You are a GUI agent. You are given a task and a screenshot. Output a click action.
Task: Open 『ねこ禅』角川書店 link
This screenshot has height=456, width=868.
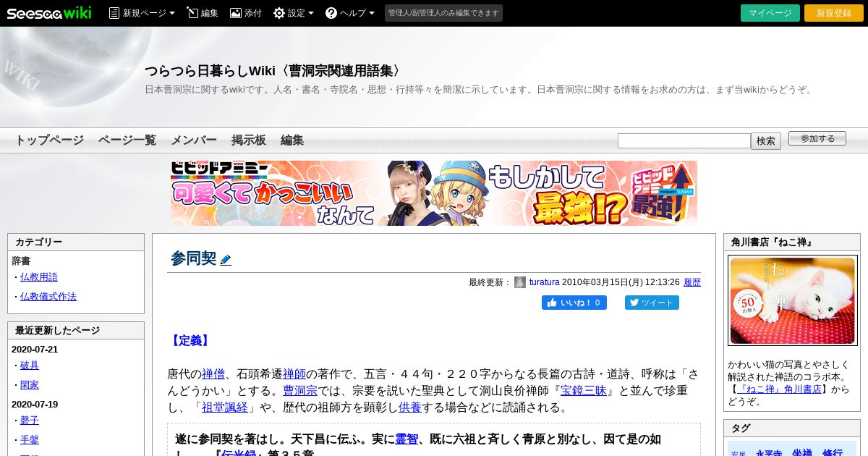[x=778, y=389]
